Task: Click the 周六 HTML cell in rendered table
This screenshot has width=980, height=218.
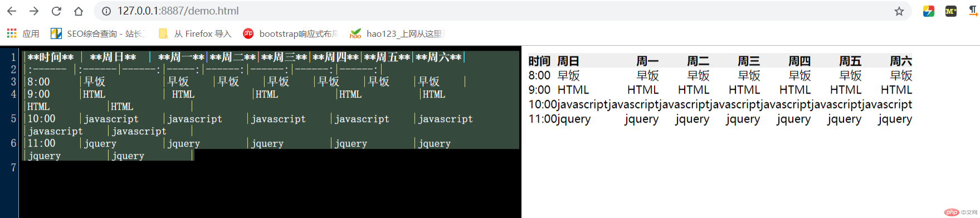Action: coord(896,90)
